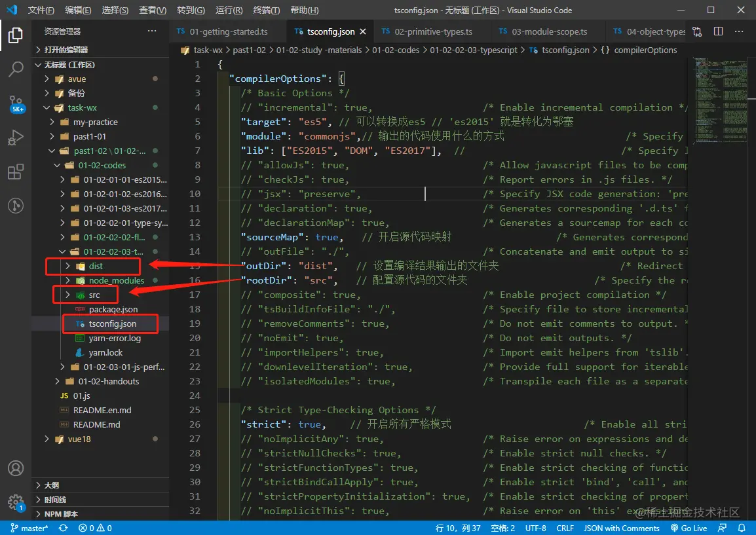The image size is (756, 535).
Task: Open yarn-error.log file
Action: 100,339
